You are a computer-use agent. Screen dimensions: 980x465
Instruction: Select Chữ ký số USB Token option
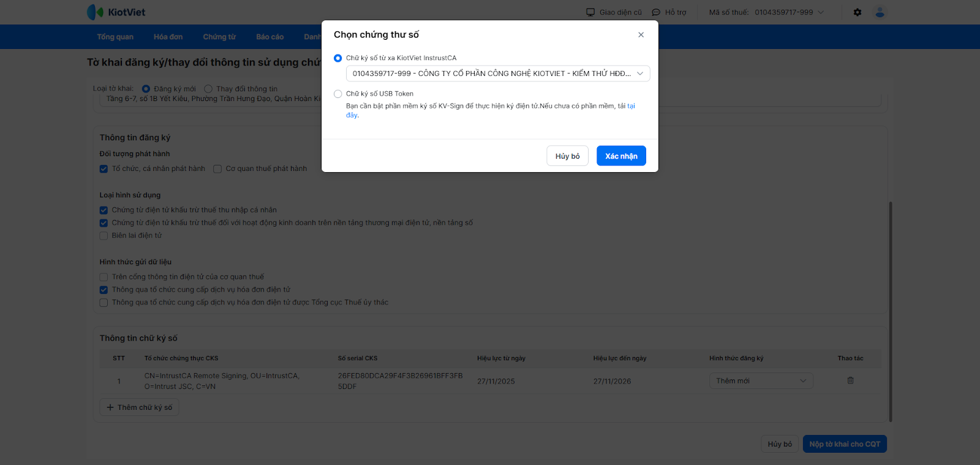pyautogui.click(x=338, y=94)
